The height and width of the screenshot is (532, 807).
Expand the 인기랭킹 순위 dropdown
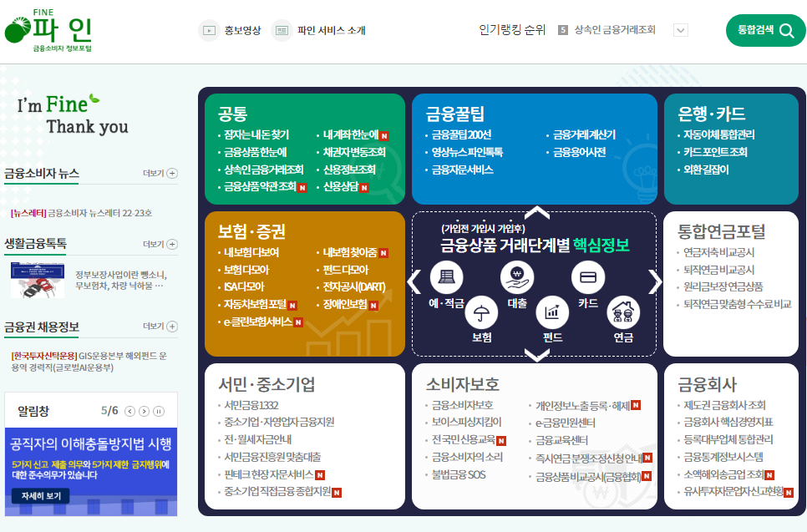coord(681,29)
